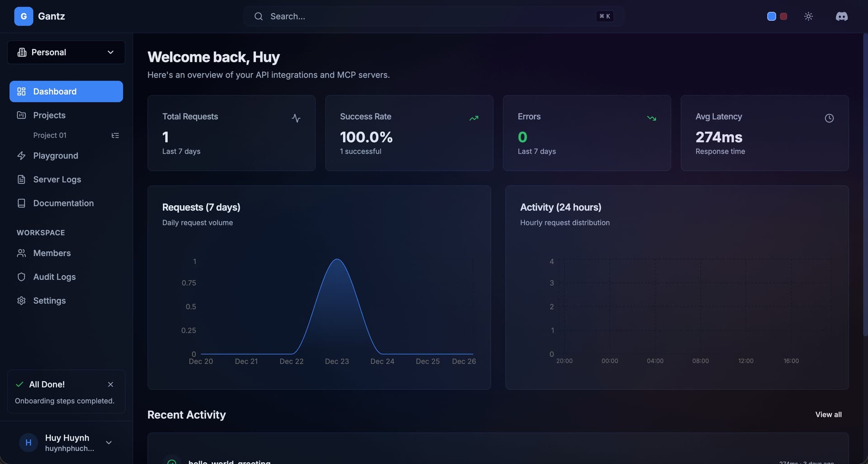Click the Members people icon

click(21, 253)
